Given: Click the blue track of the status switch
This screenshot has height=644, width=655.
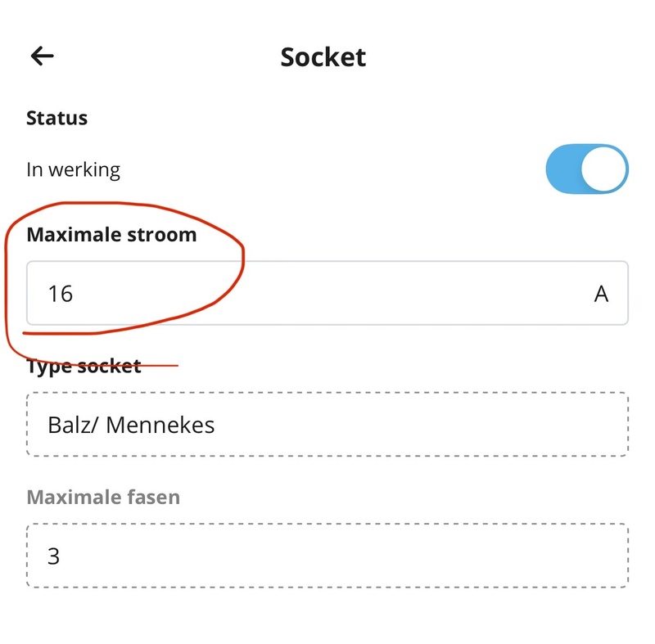Looking at the screenshot, I should [x=562, y=169].
